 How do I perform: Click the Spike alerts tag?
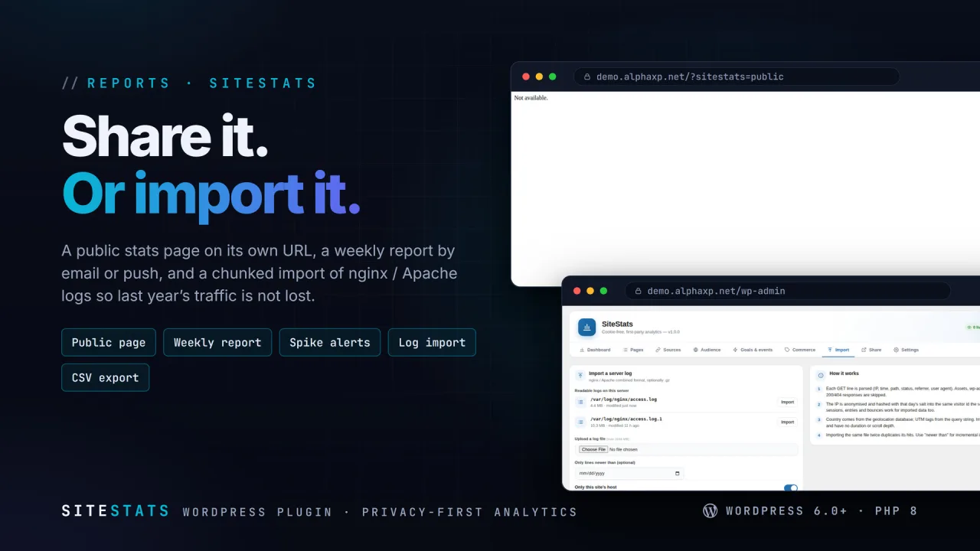(x=330, y=342)
